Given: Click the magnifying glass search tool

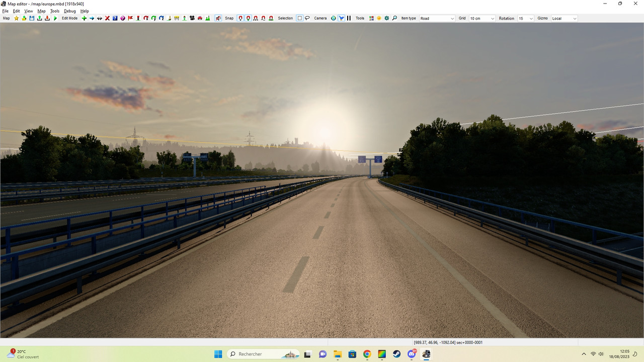Looking at the screenshot, I should [x=394, y=18].
